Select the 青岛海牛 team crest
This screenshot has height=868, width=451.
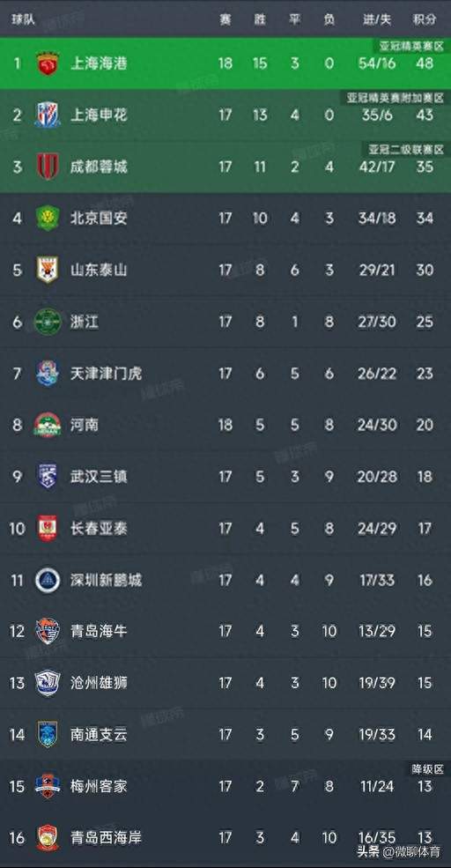[48, 631]
